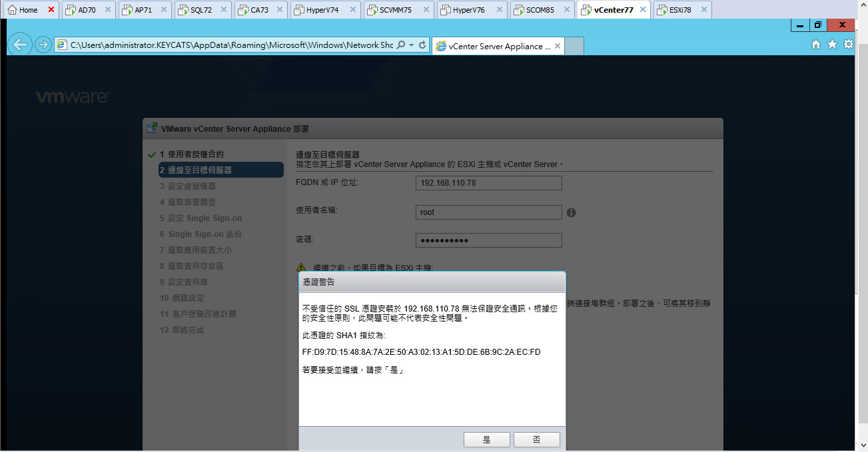The width and height of the screenshot is (868, 452).
Task: Switch to the Home tab
Action: tap(28, 10)
